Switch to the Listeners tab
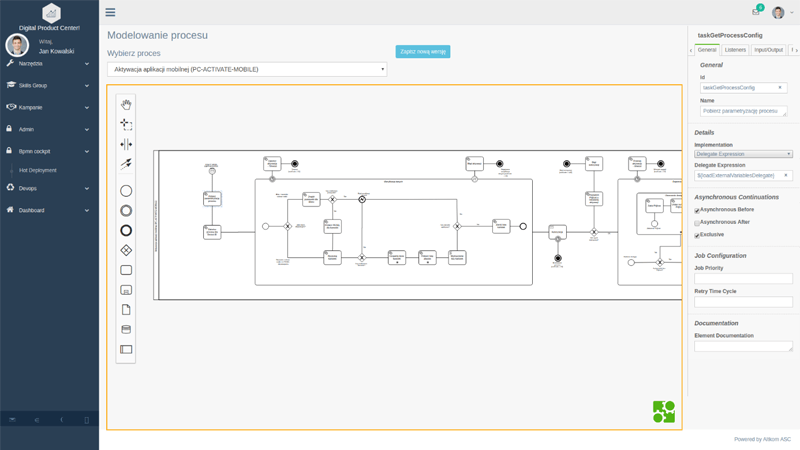The width and height of the screenshot is (800, 450). (735, 49)
